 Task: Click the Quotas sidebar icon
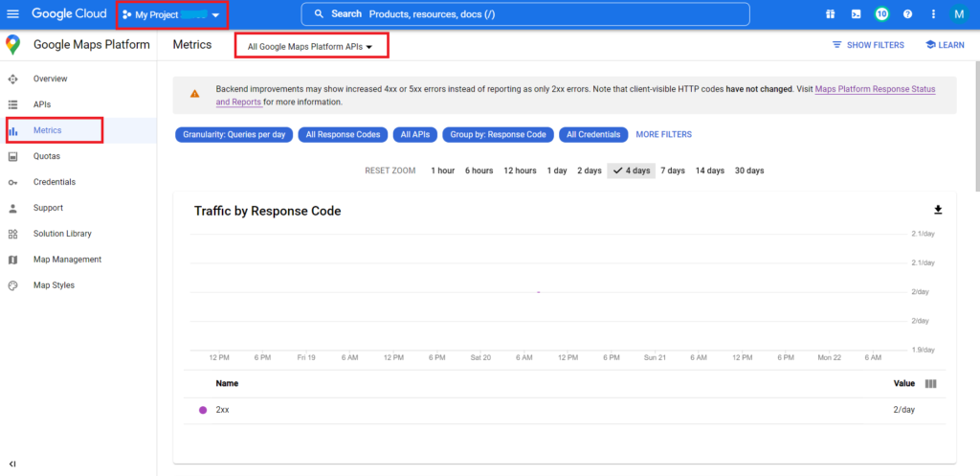12,156
